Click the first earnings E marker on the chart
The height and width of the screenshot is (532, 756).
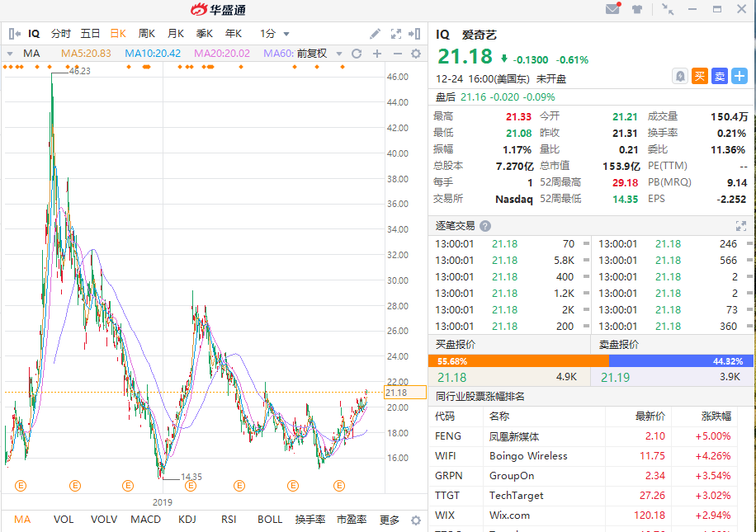21,486
